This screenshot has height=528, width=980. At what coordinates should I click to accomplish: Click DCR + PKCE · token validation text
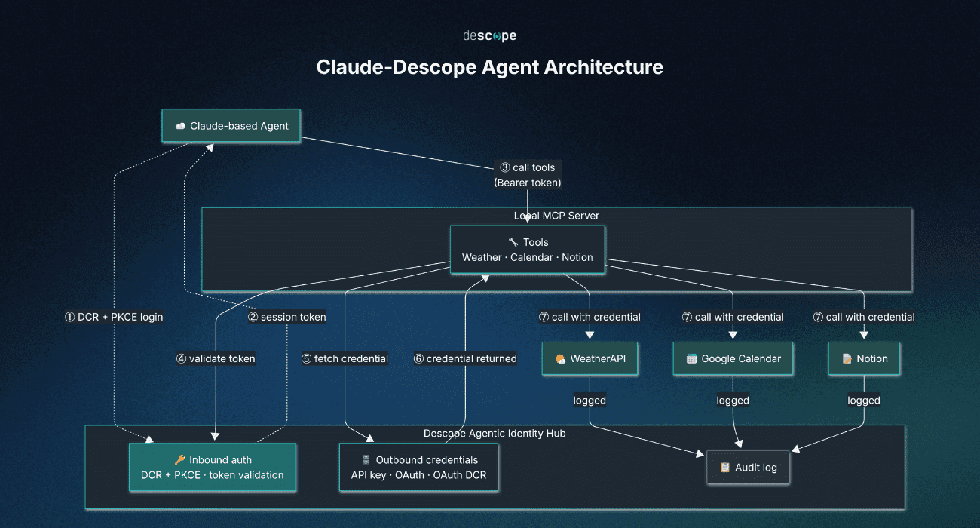click(x=213, y=475)
